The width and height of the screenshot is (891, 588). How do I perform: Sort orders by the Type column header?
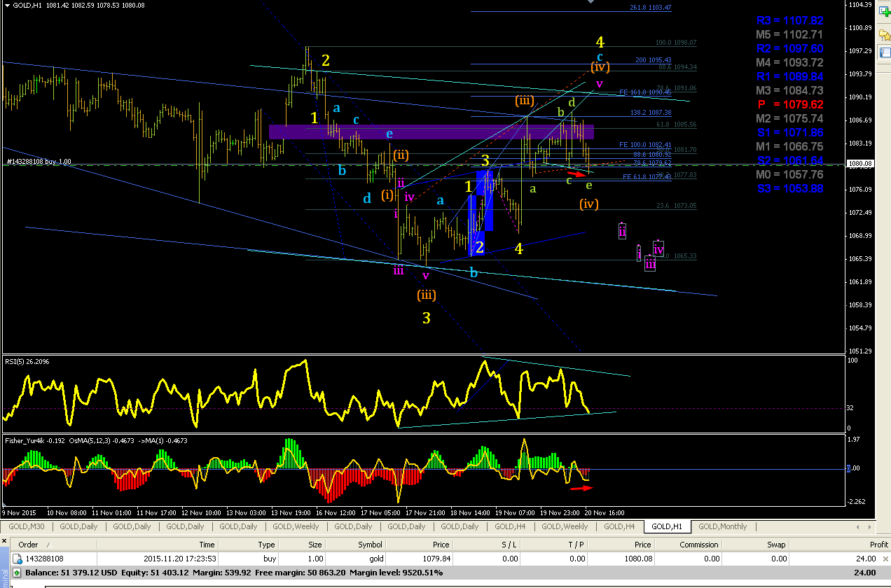click(248, 544)
